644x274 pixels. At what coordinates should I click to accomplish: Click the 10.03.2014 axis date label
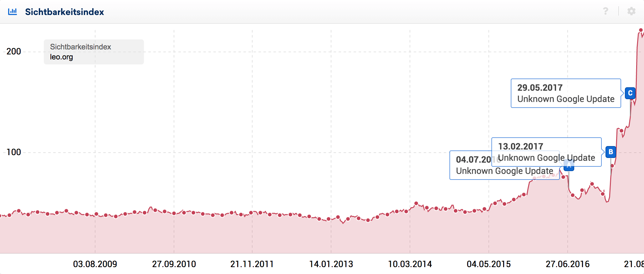tap(410, 264)
